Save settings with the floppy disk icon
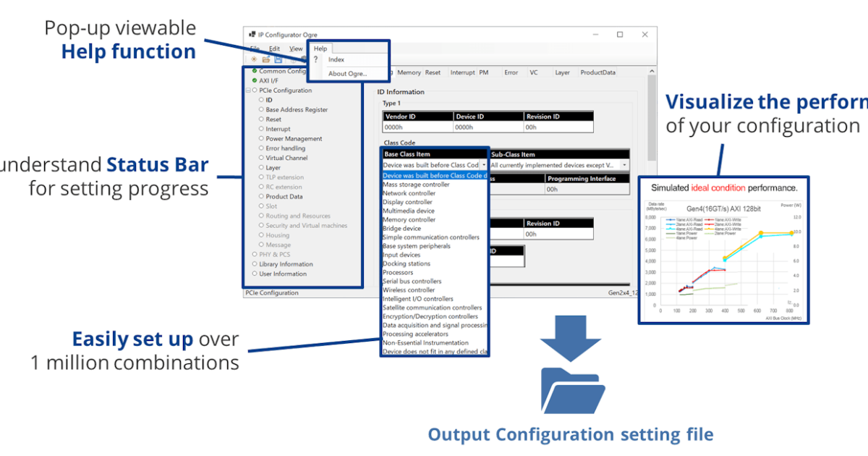This screenshot has width=868, height=456. [278, 59]
